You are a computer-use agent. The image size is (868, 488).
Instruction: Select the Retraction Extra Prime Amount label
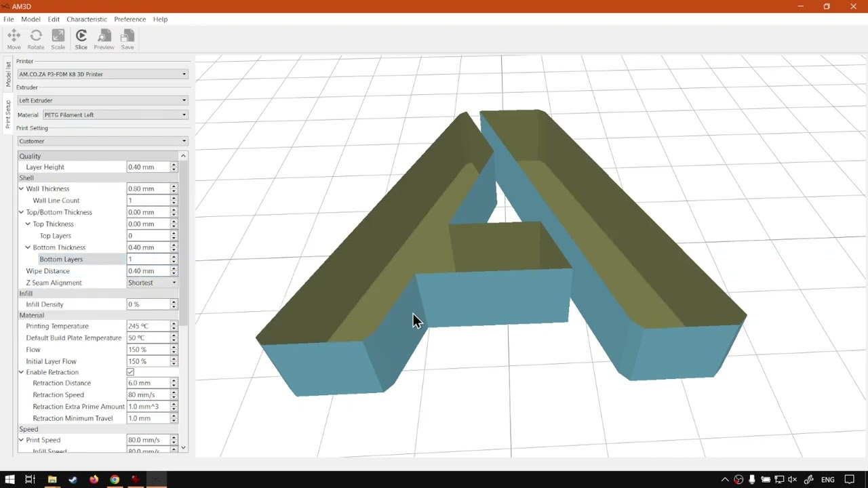(79, 407)
